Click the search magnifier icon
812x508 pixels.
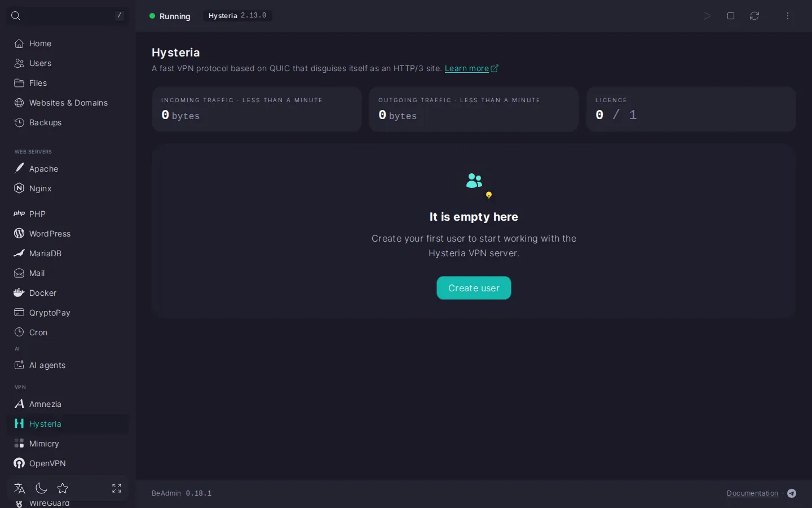click(16, 16)
